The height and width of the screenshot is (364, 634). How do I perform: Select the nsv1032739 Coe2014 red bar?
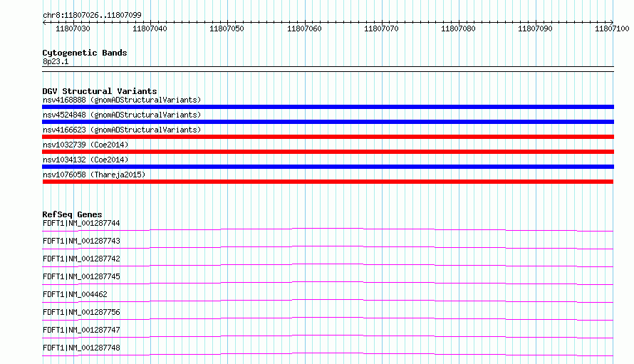pyautogui.click(x=328, y=152)
